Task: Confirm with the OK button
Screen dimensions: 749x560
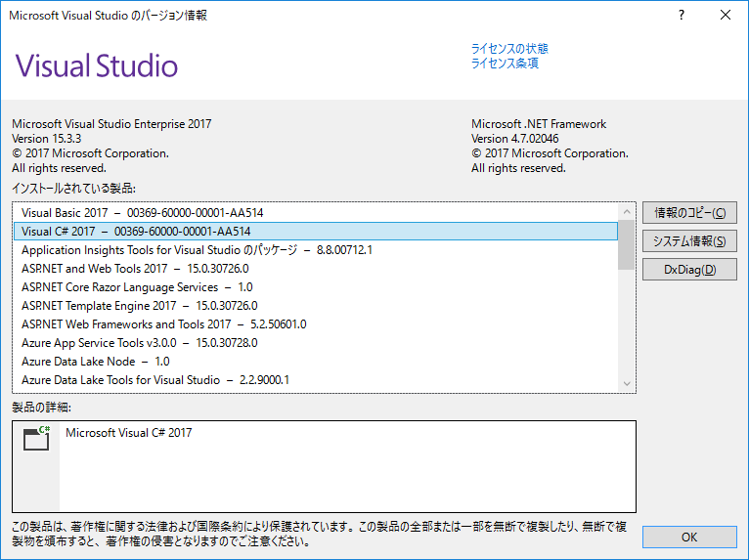Action: (689, 538)
